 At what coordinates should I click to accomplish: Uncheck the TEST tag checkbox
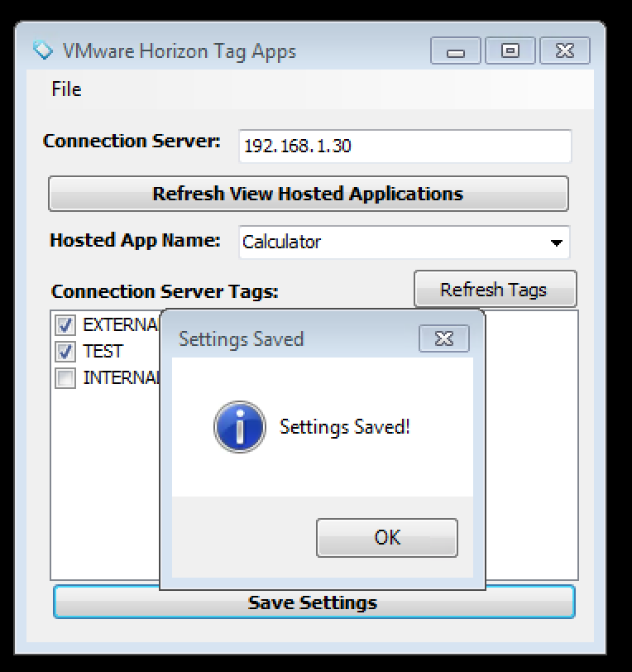(65, 352)
